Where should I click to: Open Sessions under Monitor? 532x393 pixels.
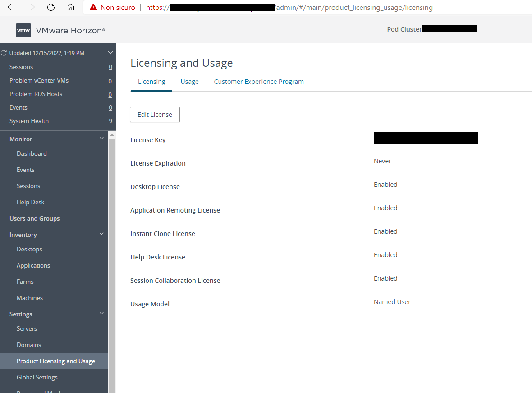coord(28,186)
